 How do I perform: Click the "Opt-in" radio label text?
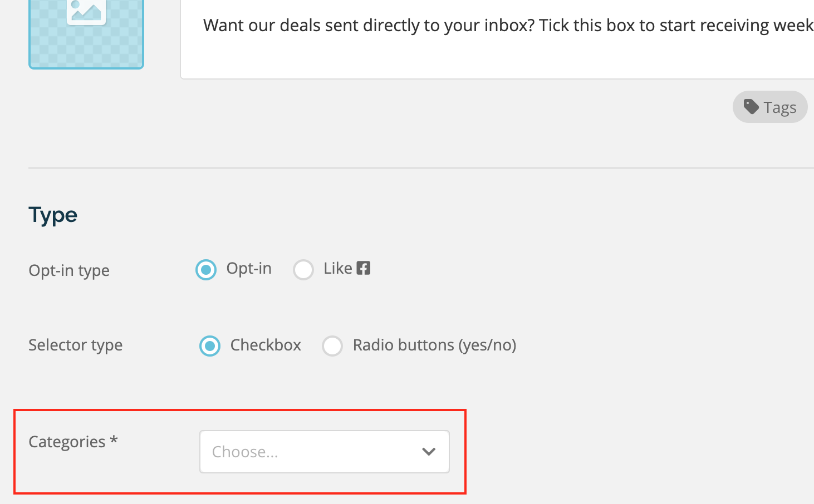coord(249,269)
